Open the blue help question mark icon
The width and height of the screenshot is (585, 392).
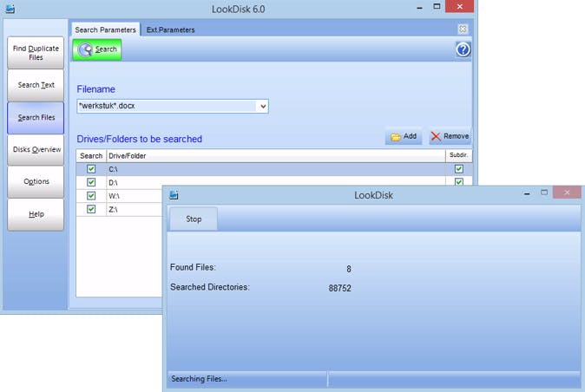click(x=463, y=49)
